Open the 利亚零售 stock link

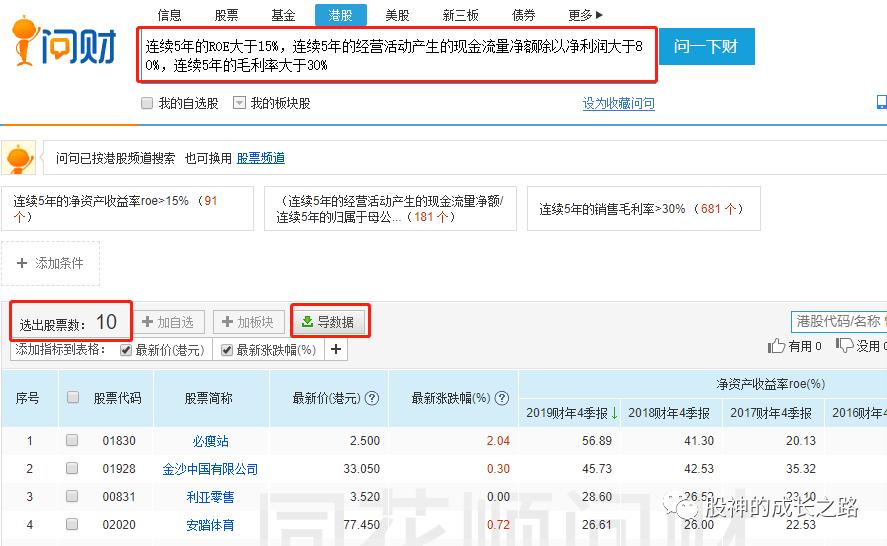click(x=210, y=497)
